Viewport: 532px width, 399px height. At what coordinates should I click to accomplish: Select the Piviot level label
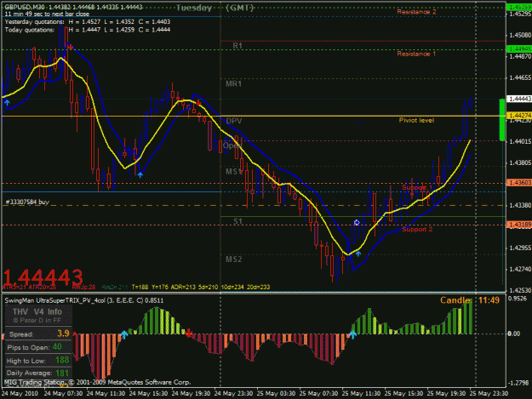[x=416, y=120]
